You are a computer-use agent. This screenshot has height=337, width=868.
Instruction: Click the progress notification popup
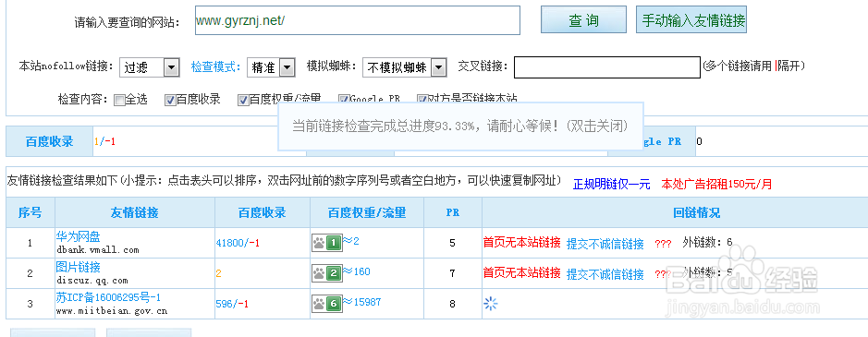click(x=460, y=126)
